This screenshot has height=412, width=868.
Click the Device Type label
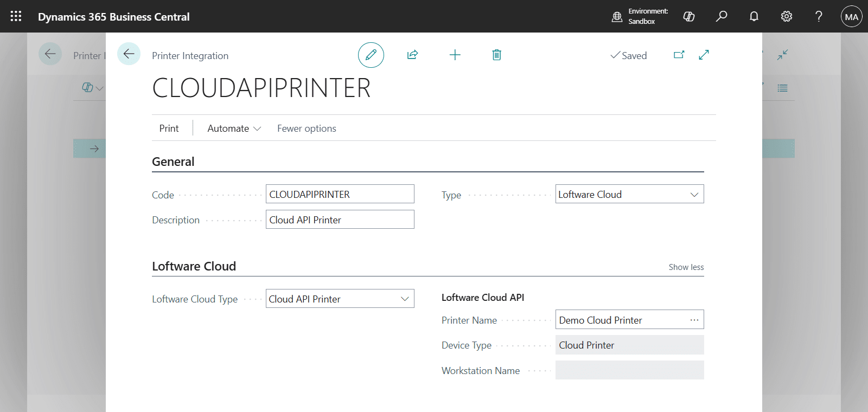467,345
